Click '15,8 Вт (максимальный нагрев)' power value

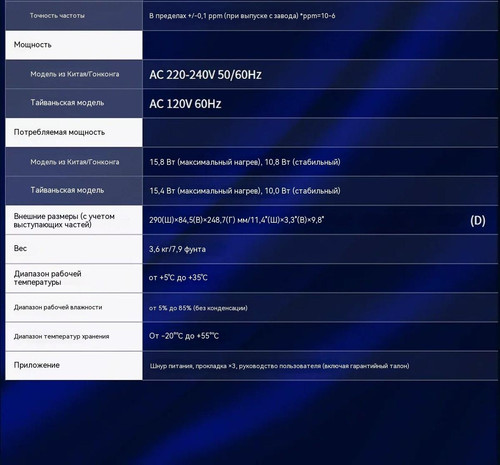coord(205,162)
